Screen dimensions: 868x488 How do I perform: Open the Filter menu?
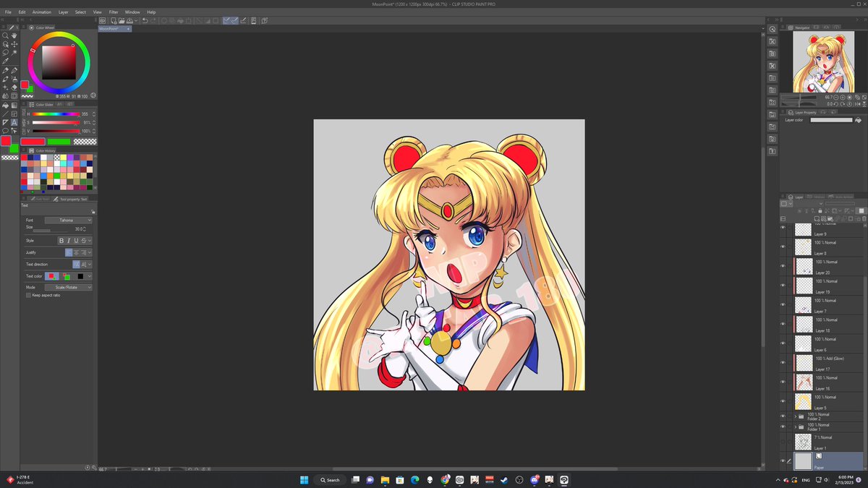114,12
